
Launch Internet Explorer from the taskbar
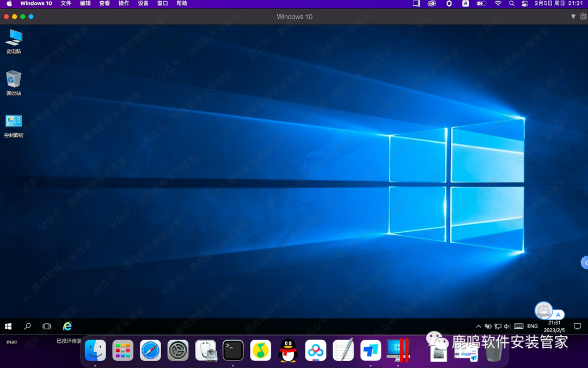[67, 326]
